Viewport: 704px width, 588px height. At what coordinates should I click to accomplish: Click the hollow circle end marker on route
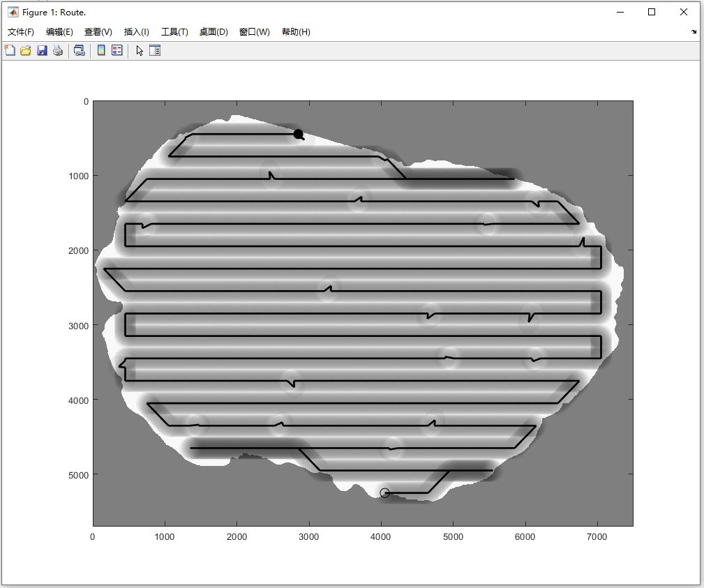pos(384,493)
